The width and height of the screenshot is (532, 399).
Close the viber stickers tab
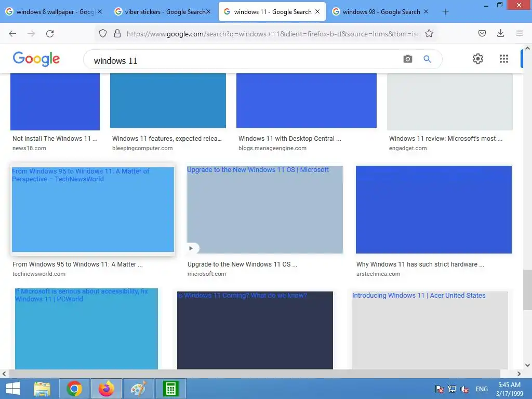[208, 11]
